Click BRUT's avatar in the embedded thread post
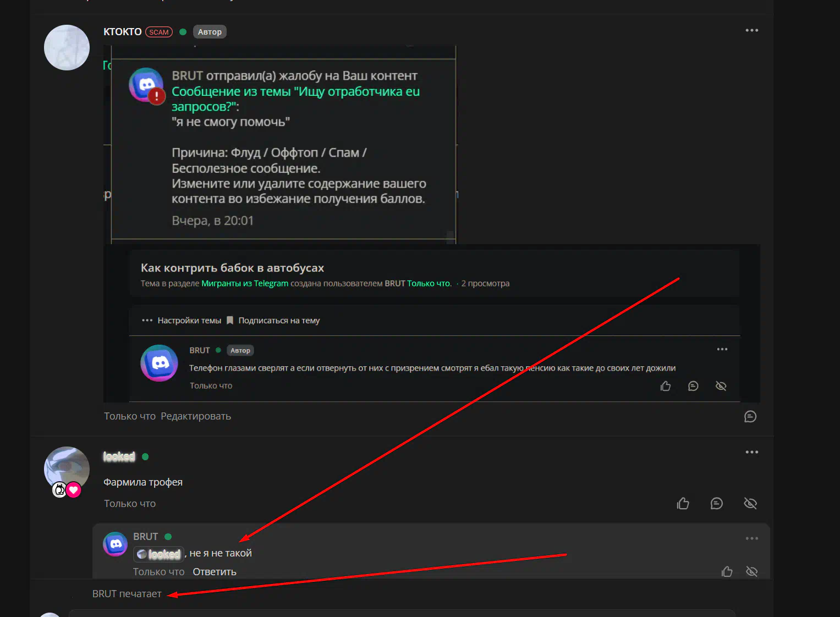The image size is (840, 617). [x=159, y=363]
